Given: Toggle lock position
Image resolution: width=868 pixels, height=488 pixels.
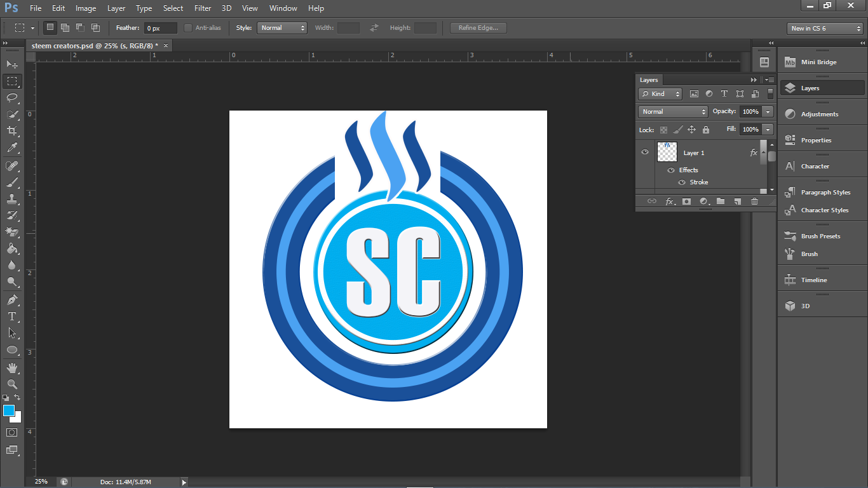Looking at the screenshot, I should [x=692, y=130].
